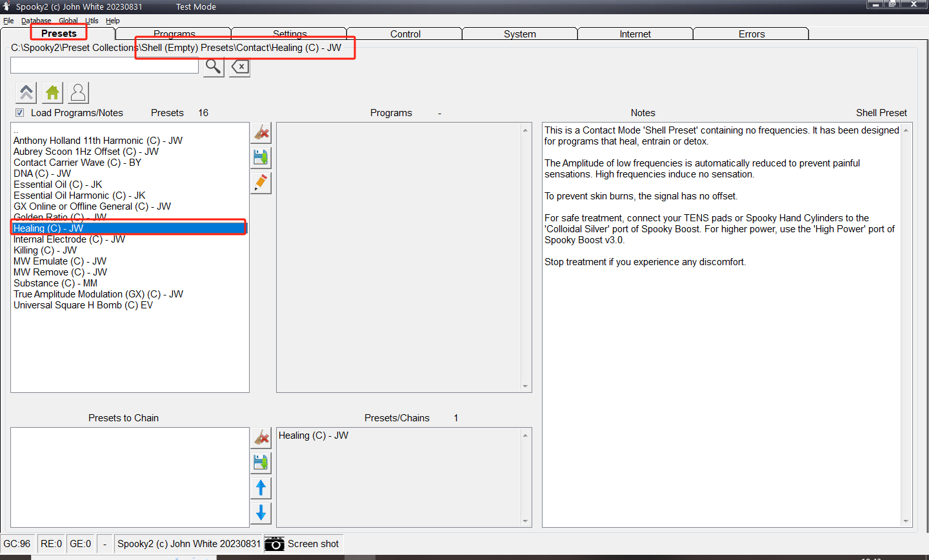The image size is (929, 560).
Task: Clear the search field with backspace icon
Action: click(x=240, y=66)
